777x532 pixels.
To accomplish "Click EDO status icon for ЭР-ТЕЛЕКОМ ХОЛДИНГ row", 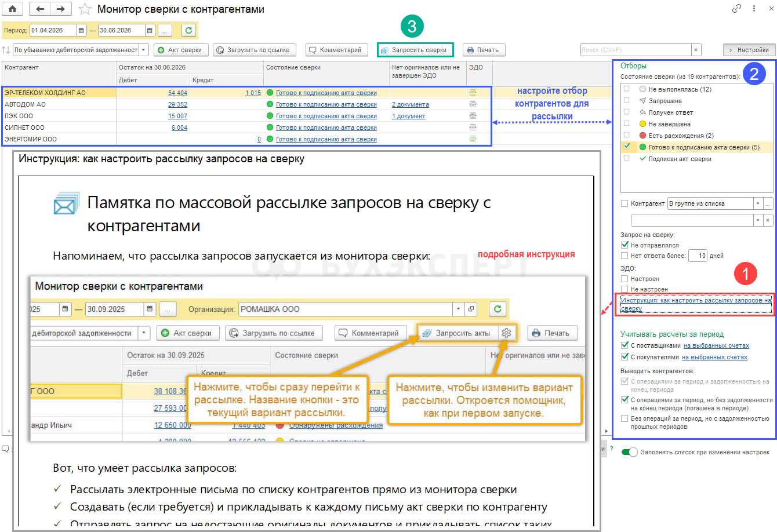I will tap(473, 93).
